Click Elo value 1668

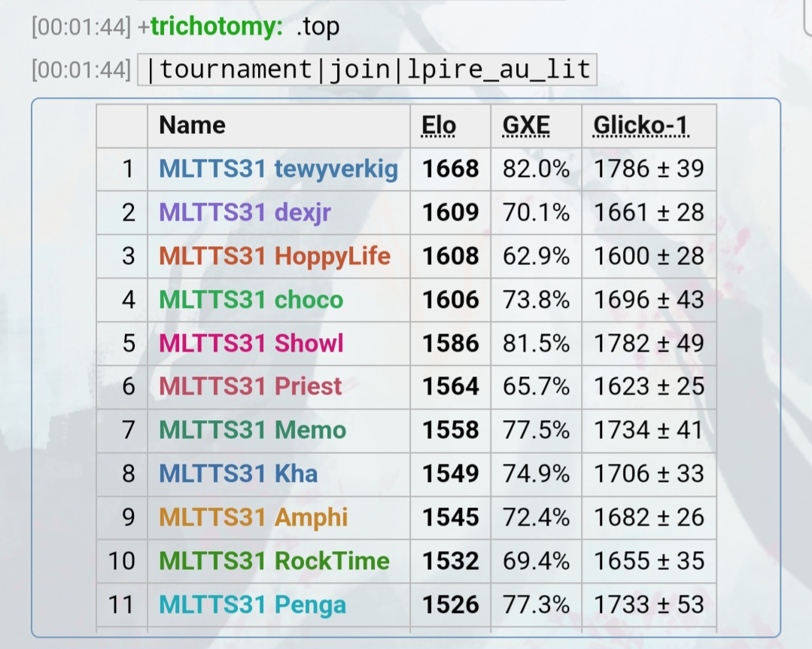pos(451,169)
